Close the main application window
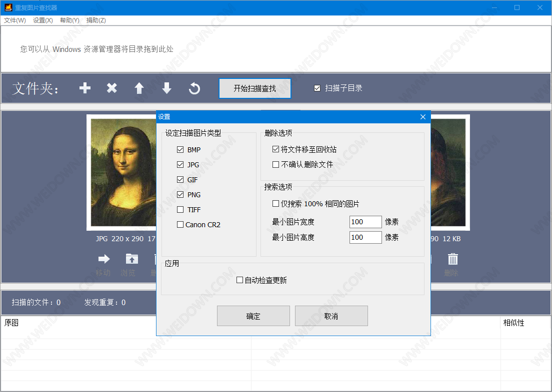 539,7
